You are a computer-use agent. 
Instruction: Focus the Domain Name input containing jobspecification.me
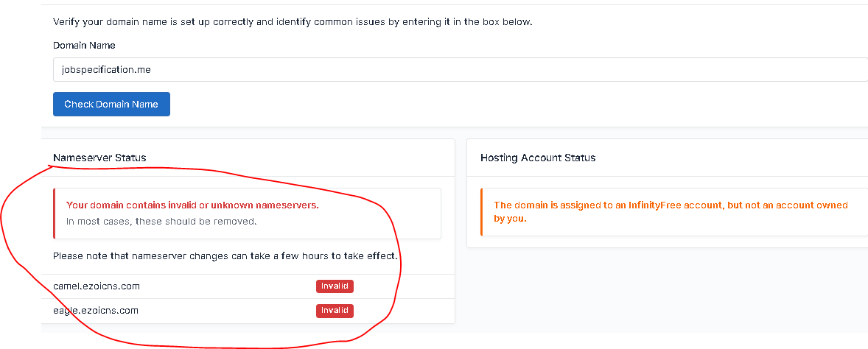click(x=460, y=70)
